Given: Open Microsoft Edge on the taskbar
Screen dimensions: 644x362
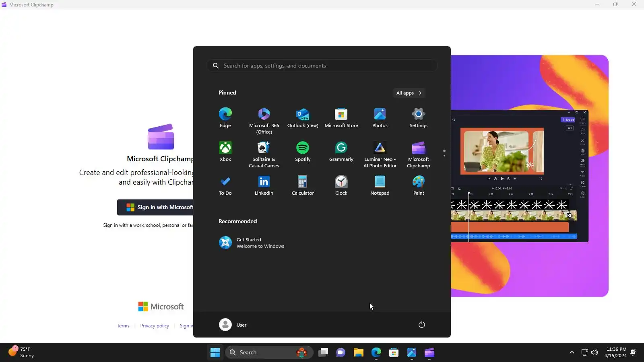Looking at the screenshot, I should (x=376, y=353).
